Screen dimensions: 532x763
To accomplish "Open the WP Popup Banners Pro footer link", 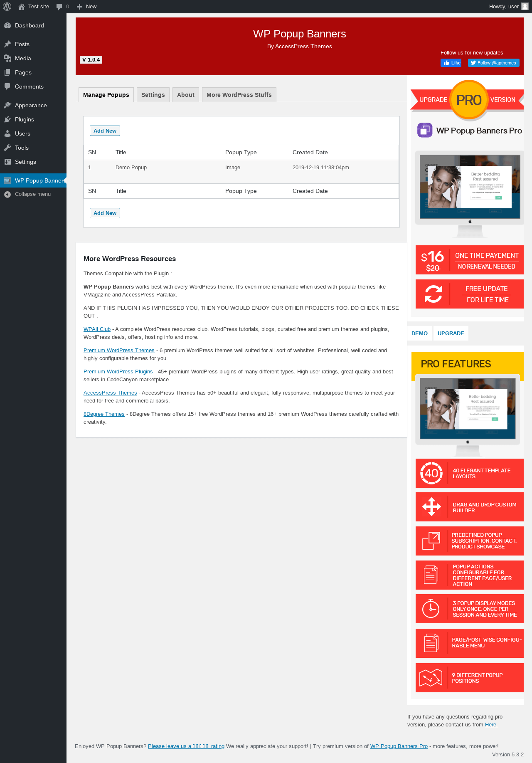I will (399, 746).
